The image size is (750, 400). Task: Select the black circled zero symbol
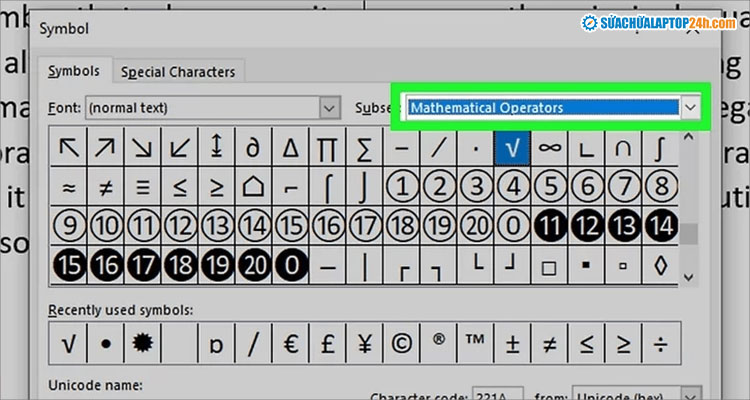point(291,265)
